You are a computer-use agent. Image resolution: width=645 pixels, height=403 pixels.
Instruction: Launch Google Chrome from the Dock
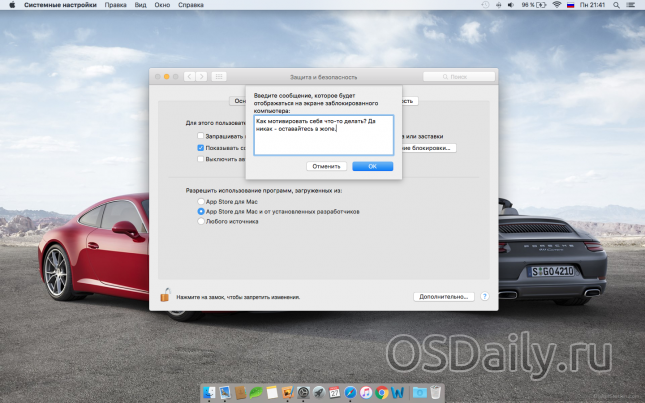point(382,392)
